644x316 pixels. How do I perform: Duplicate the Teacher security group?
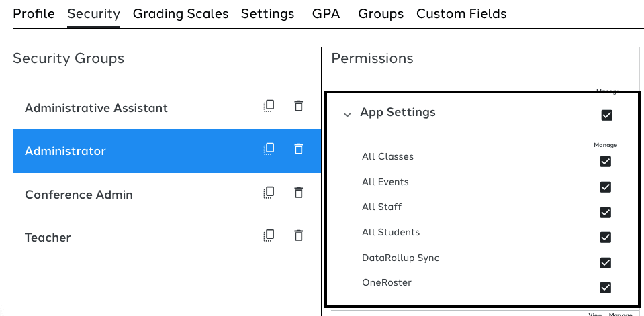point(269,235)
